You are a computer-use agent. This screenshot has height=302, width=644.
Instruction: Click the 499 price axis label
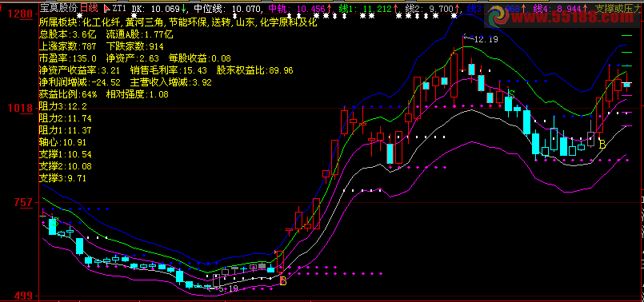pos(23,296)
